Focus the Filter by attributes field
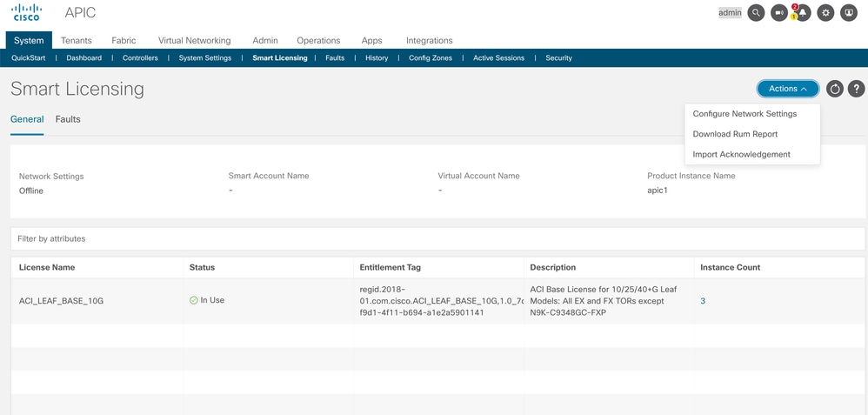 coord(437,238)
